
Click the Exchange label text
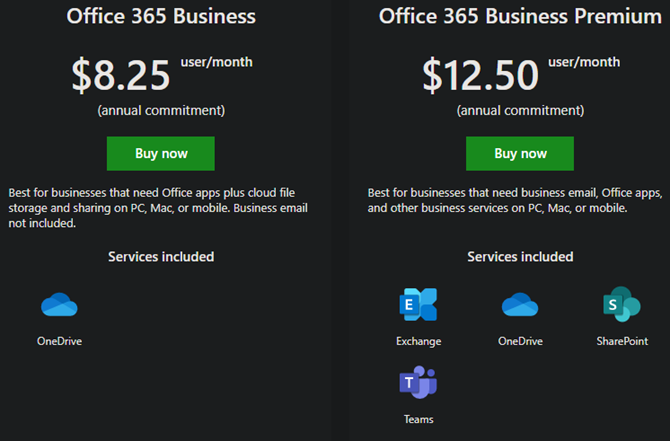(418, 341)
